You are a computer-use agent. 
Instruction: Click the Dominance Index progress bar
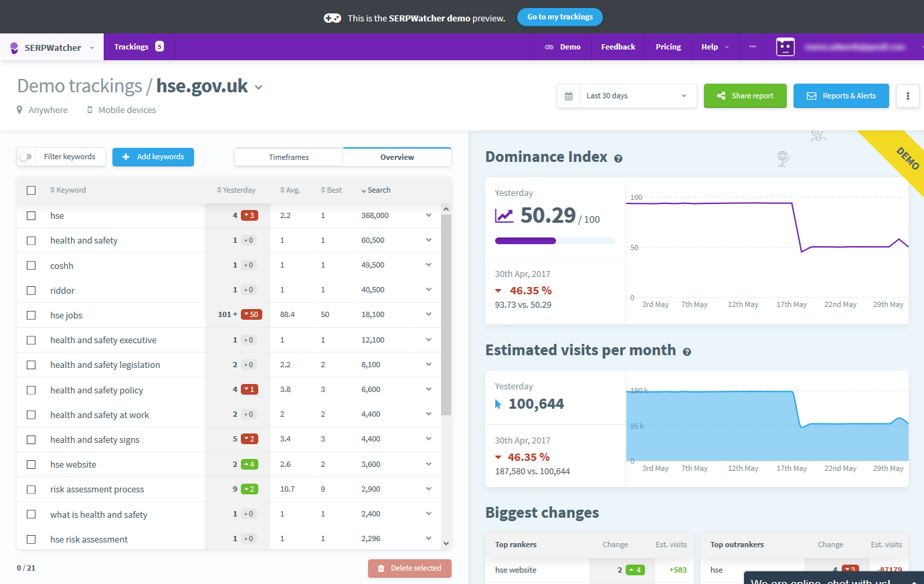(x=555, y=241)
